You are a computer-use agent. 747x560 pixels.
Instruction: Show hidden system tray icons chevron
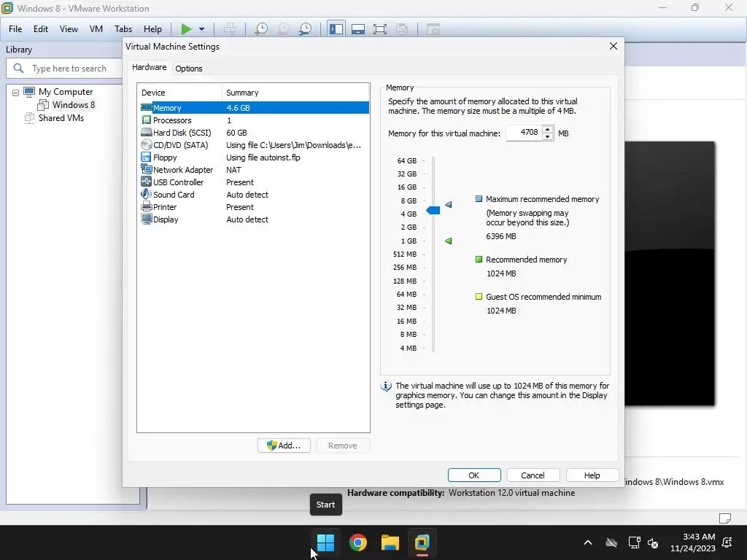pyautogui.click(x=588, y=542)
